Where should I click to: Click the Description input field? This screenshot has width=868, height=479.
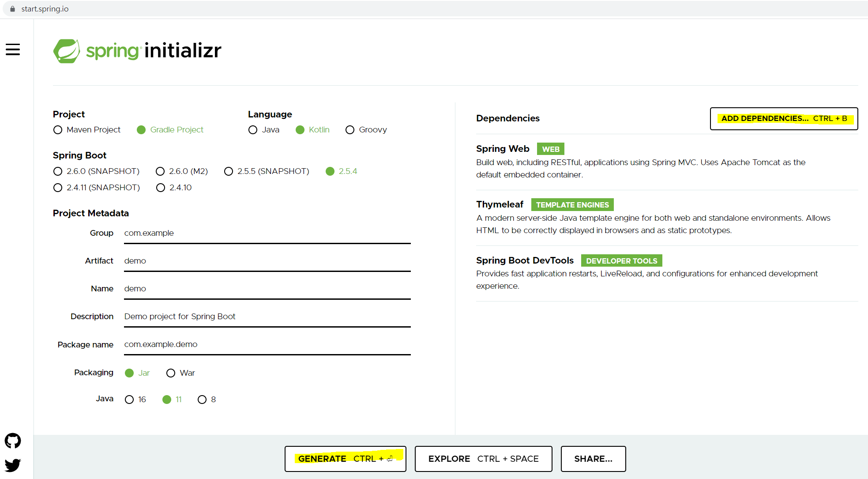tap(267, 317)
